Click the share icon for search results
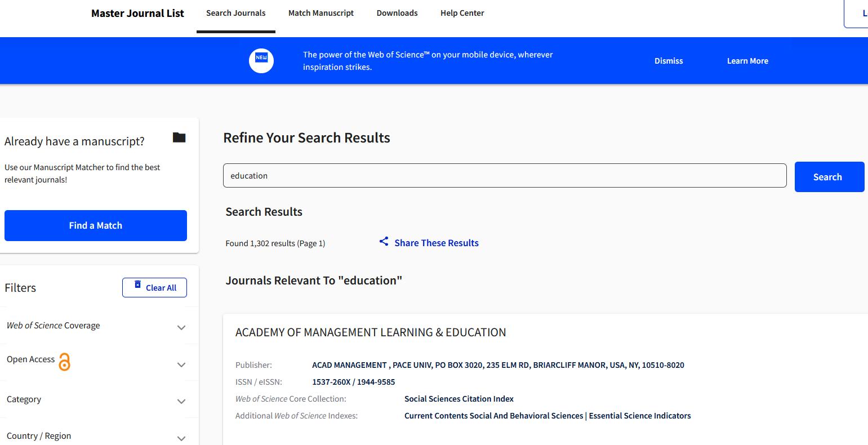 (384, 242)
